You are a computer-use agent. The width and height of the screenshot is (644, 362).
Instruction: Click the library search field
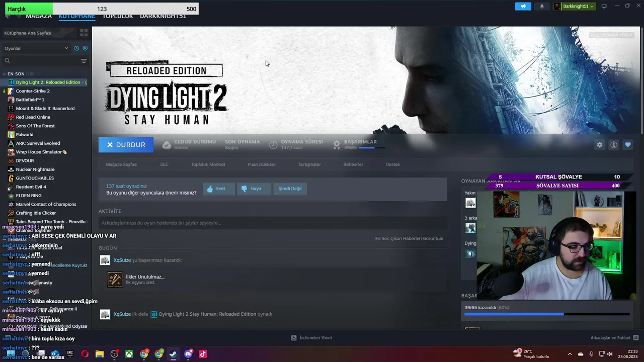point(40,61)
